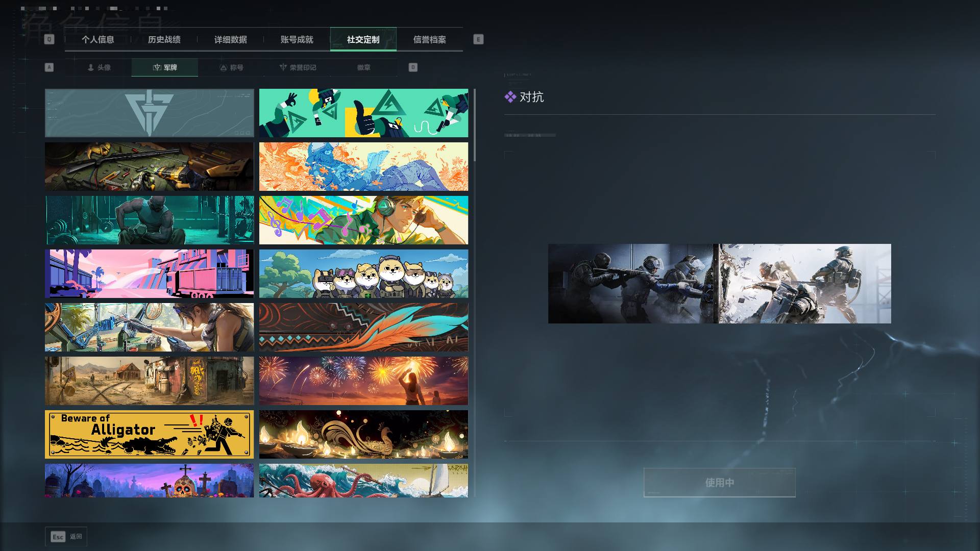Choose the fireworks sunset banner
The width and height of the screenshot is (980, 551).
click(363, 381)
